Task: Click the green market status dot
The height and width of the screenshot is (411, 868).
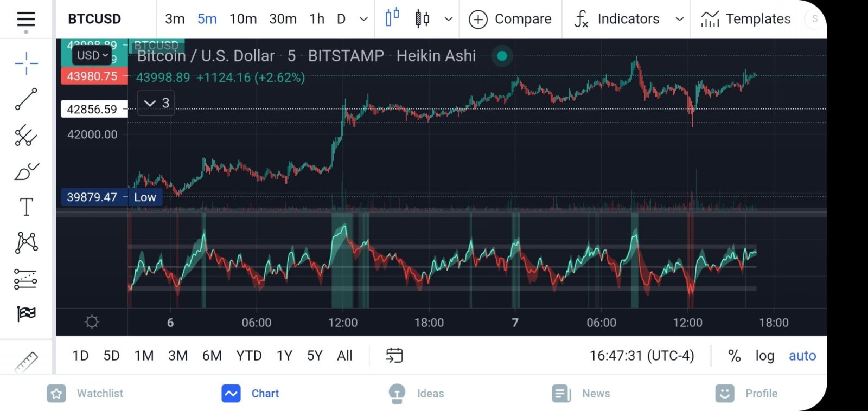Action: pyautogui.click(x=502, y=56)
